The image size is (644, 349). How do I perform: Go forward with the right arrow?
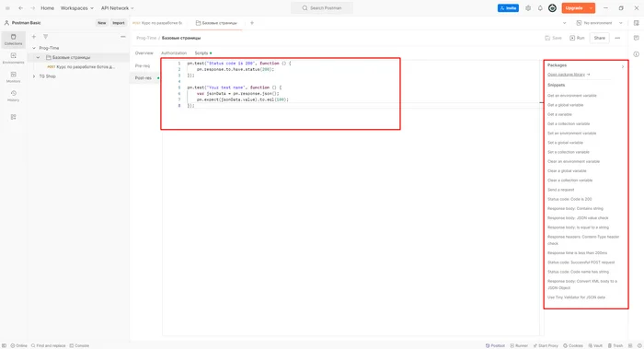click(x=32, y=8)
